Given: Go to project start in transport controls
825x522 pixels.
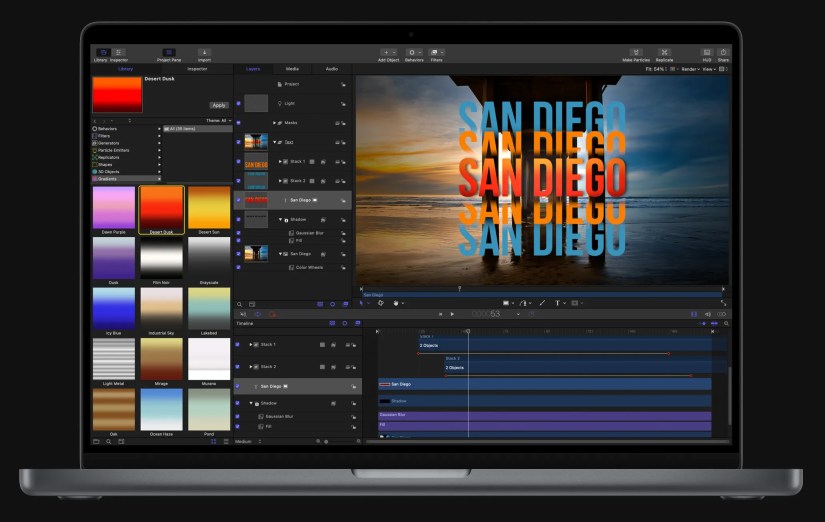Looking at the screenshot, I should (x=440, y=314).
